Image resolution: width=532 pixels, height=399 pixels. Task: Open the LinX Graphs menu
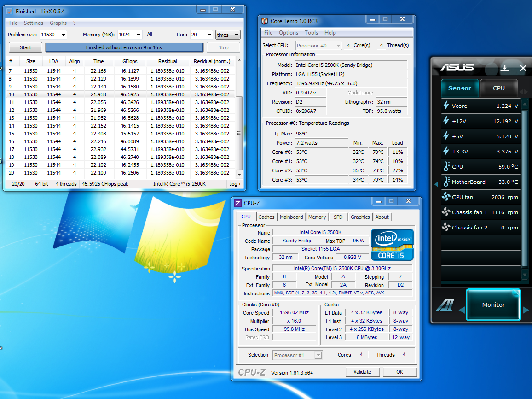[x=58, y=23]
